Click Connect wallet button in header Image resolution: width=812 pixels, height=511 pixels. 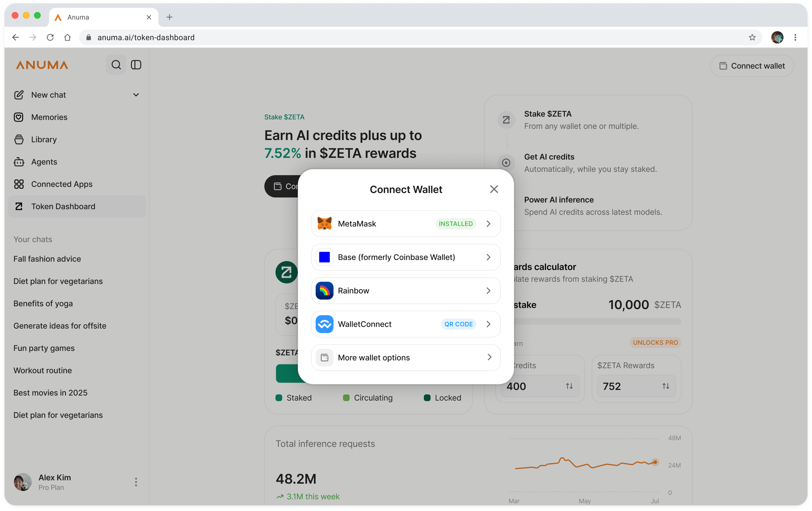(x=752, y=66)
